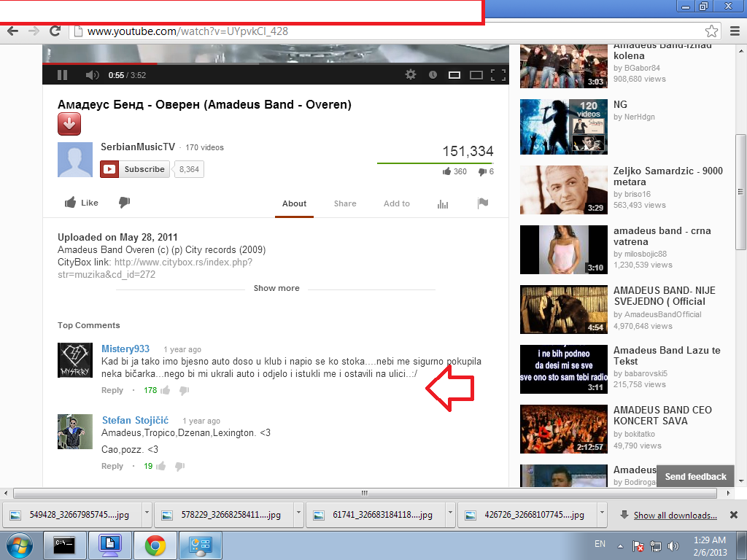Open Mistery933 user profile link

click(125, 349)
